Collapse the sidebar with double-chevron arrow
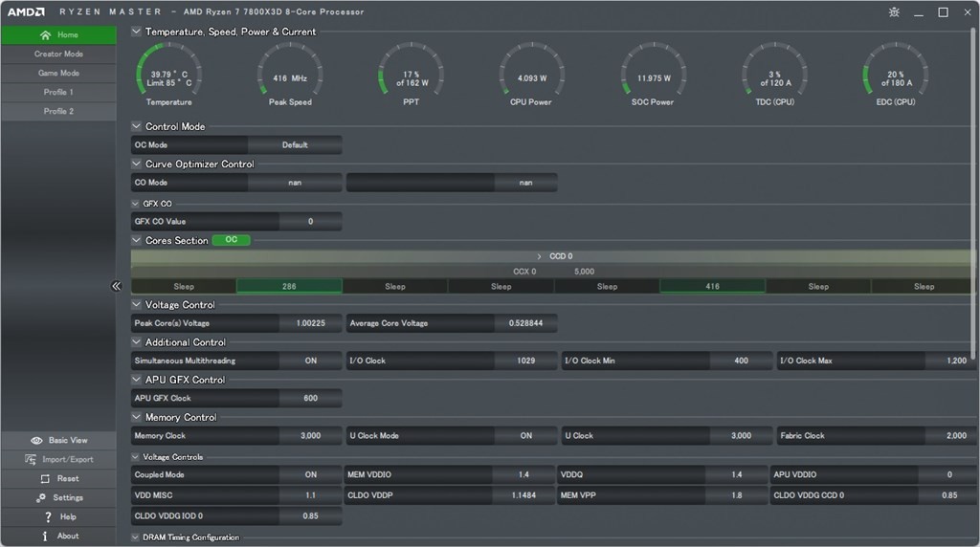The width and height of the screenshot is (980, 547). click(117, 286)
